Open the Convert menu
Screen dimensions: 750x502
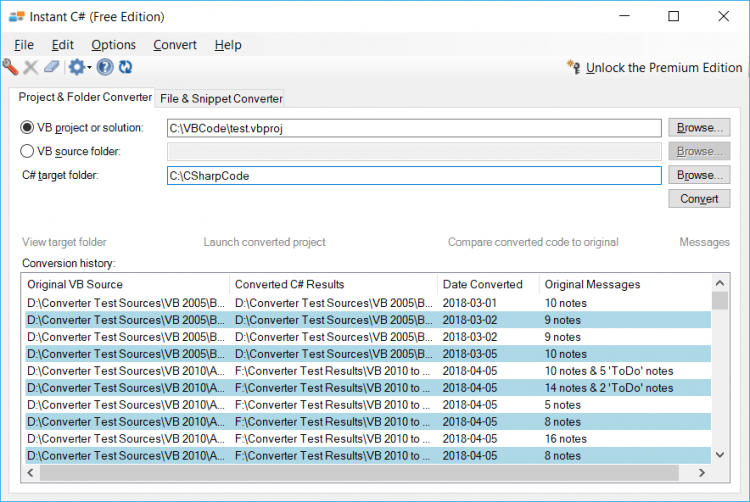tap(175, 45)
